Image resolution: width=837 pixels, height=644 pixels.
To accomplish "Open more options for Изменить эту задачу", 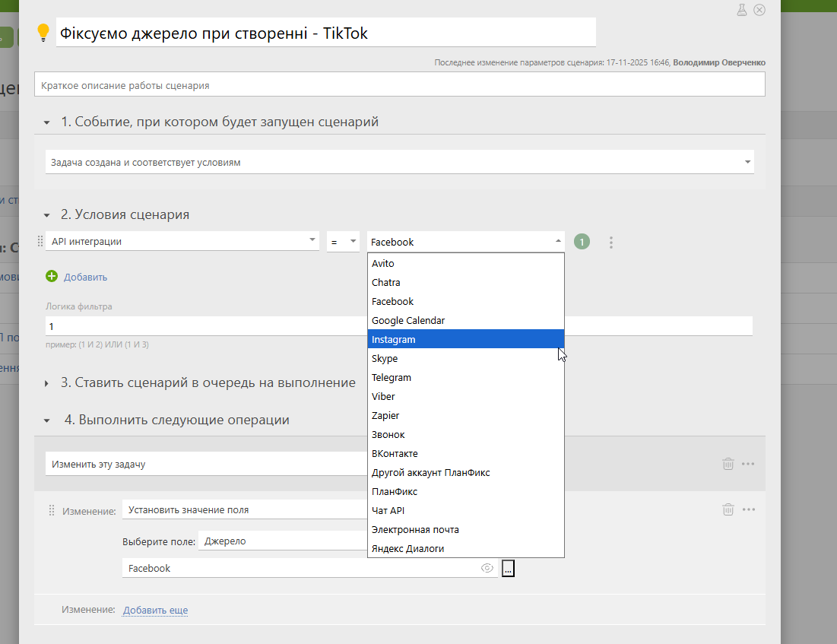I will click(748, 464).
